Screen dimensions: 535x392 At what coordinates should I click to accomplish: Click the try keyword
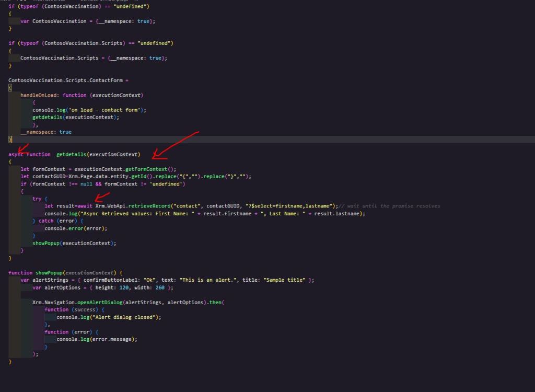pos(37,199)
